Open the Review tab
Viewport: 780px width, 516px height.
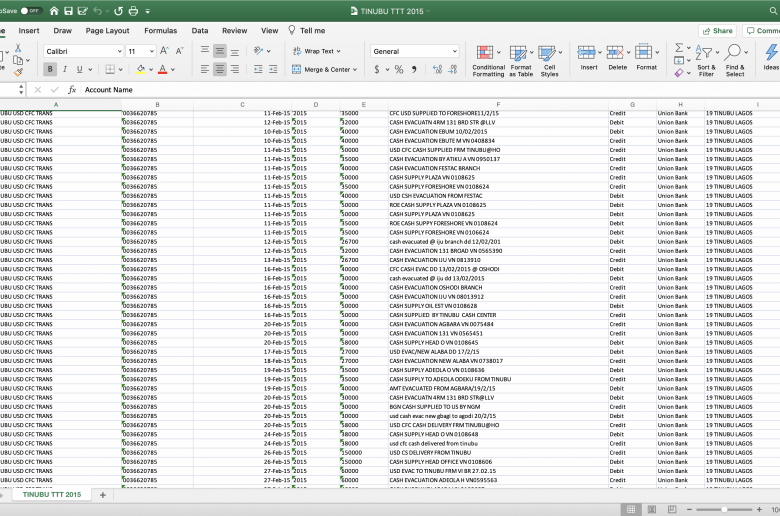click(x=235, y=30)
